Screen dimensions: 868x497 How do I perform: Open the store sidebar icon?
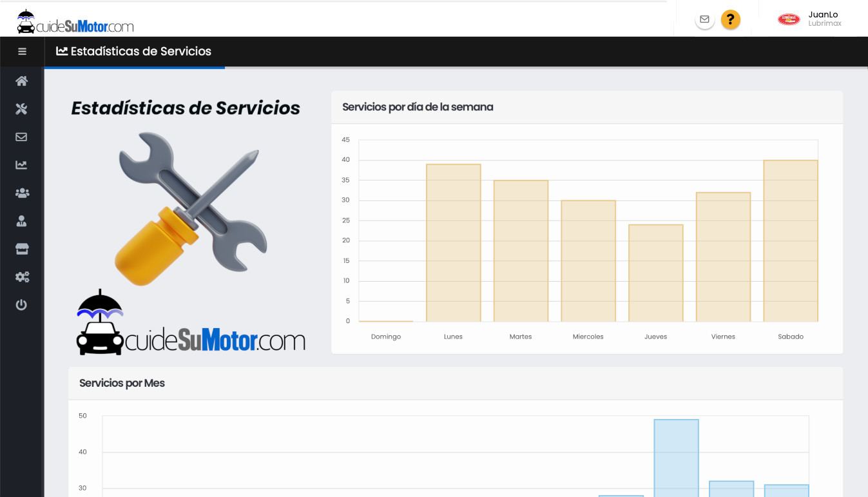tap(22, 249)
